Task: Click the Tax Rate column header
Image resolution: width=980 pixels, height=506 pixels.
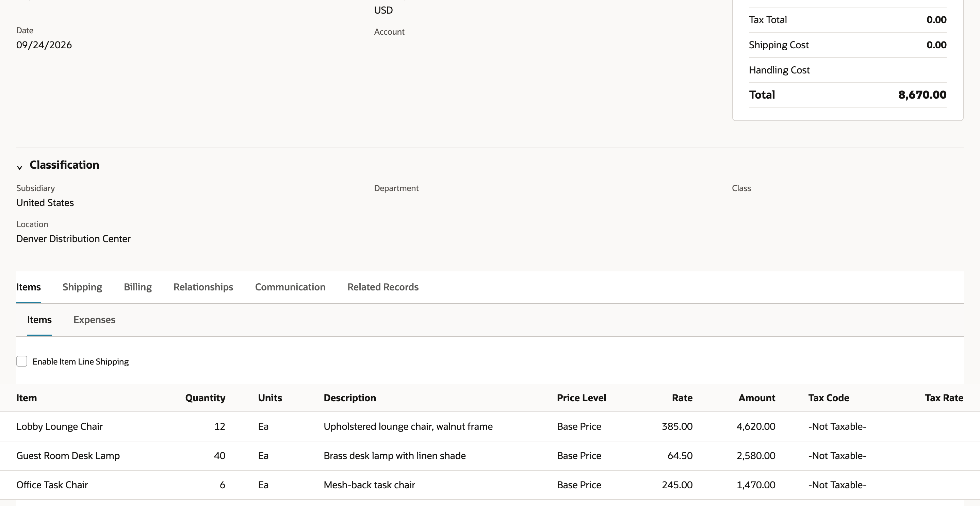Action: tap(944, 398)
